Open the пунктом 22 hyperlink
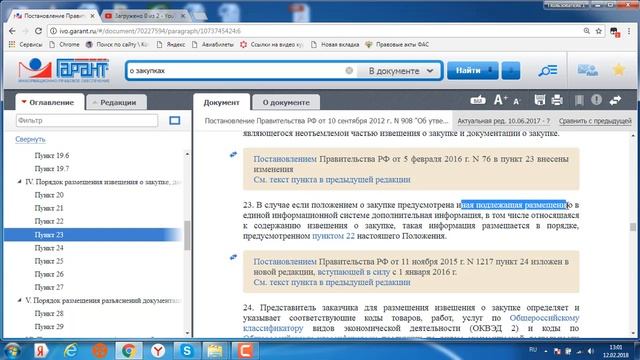This screenshot has width=640, height=360. (x=333, y=236)
